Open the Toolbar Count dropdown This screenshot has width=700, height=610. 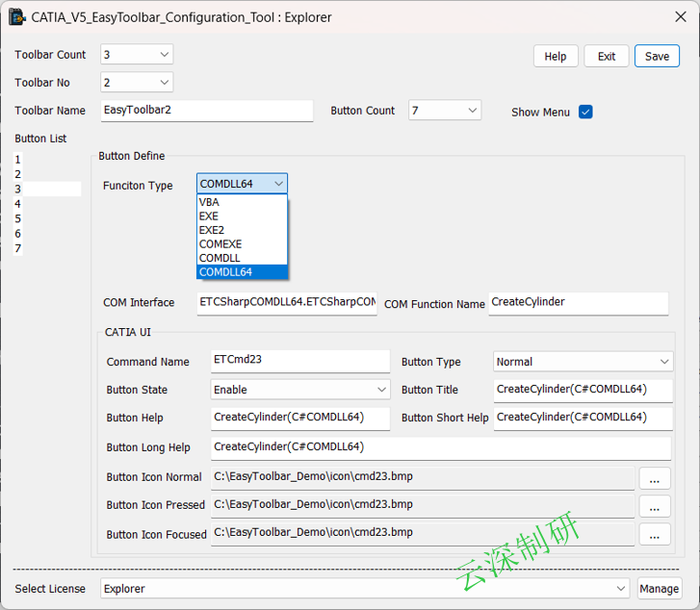click(137, 55)
